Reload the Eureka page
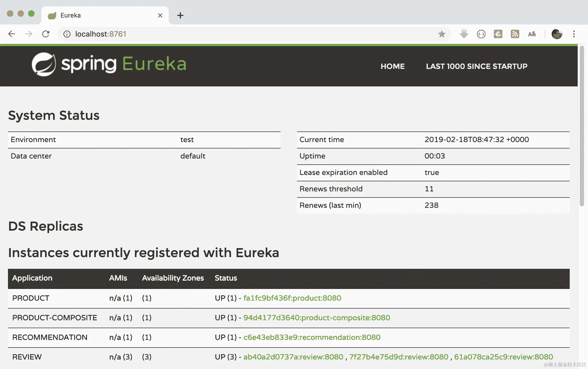 pos(46,34)
